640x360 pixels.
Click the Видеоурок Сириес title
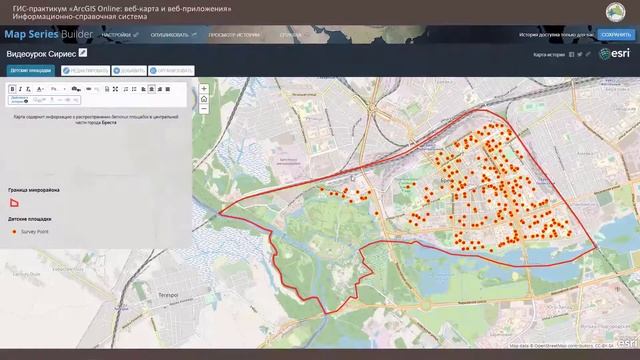coord(41,54)
